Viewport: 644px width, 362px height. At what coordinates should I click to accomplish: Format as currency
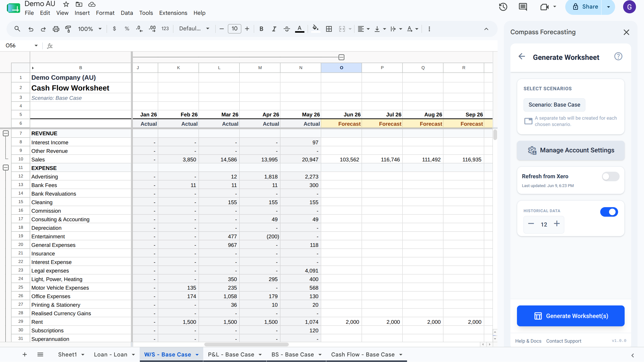pyautogui.click(x=114, y=29)
